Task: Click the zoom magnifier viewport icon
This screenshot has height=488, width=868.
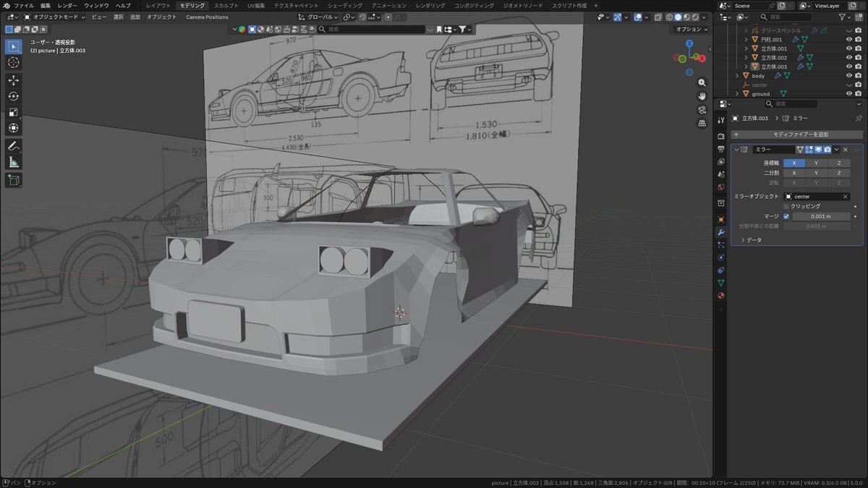Action: (x=702, y=83)
